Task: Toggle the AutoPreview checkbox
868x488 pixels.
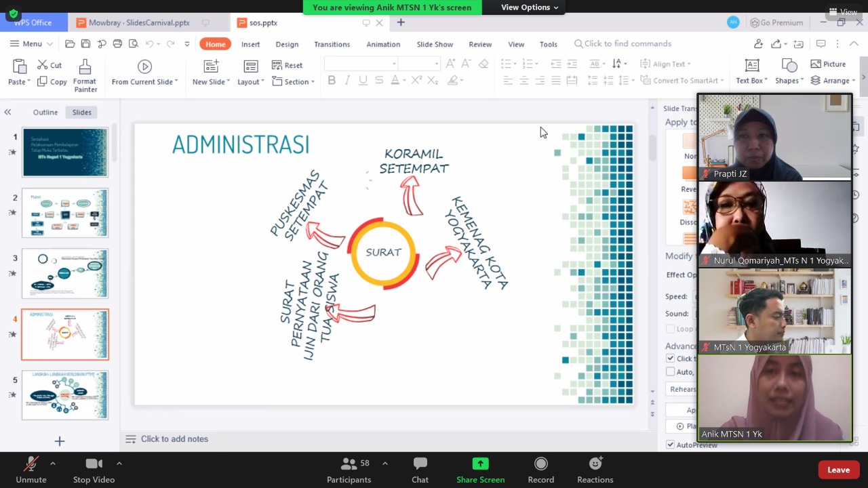Action: coord(671,445)
